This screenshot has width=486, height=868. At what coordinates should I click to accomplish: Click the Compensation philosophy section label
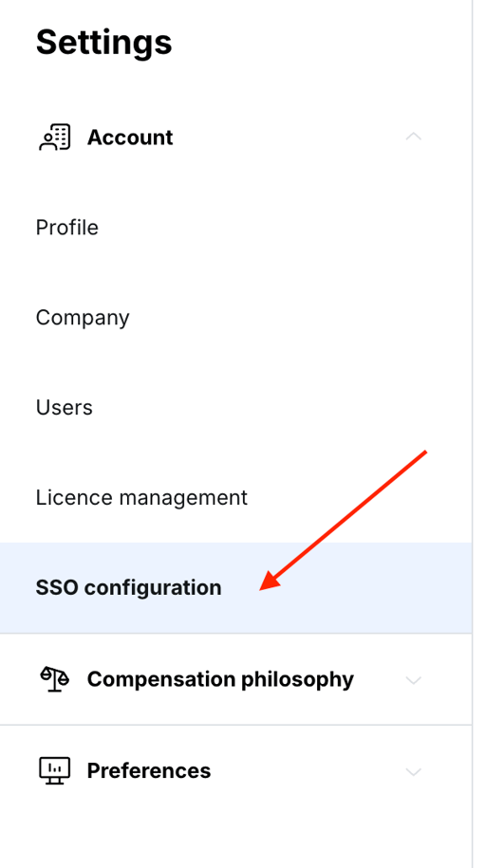[220, 679]
